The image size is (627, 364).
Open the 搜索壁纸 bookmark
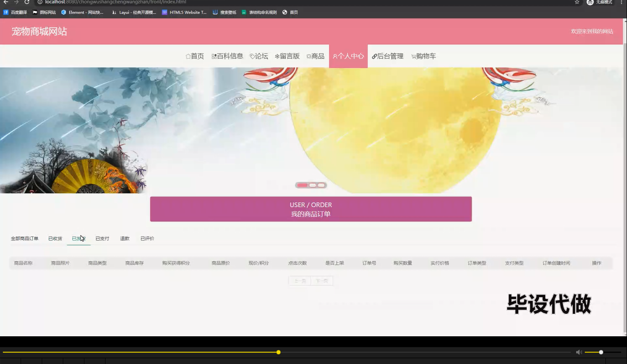pos(225,12)
